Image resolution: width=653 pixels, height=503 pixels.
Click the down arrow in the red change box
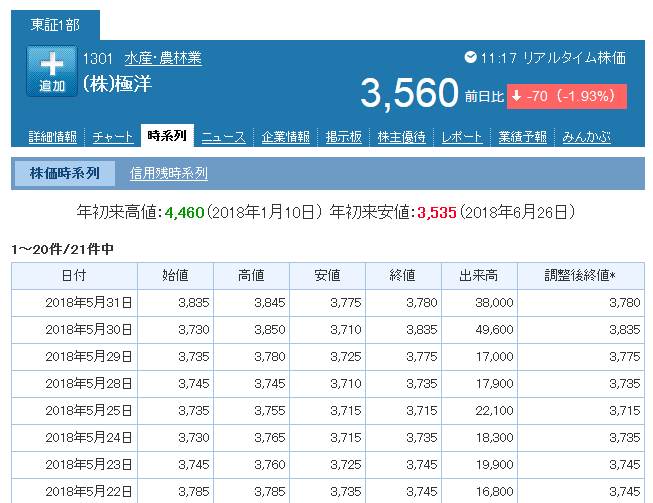coord(516,96)
